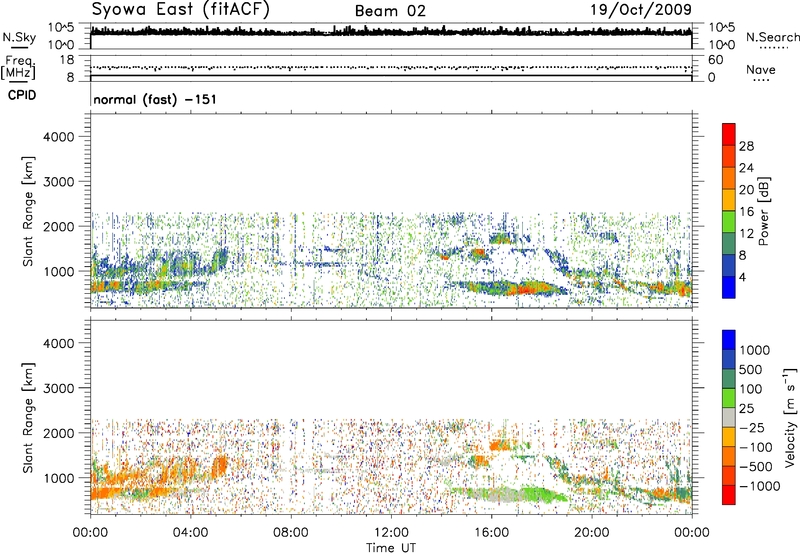Click the '500' velocity colorbar tick
This screenshot has height=554, width=800.
point(751,369)
